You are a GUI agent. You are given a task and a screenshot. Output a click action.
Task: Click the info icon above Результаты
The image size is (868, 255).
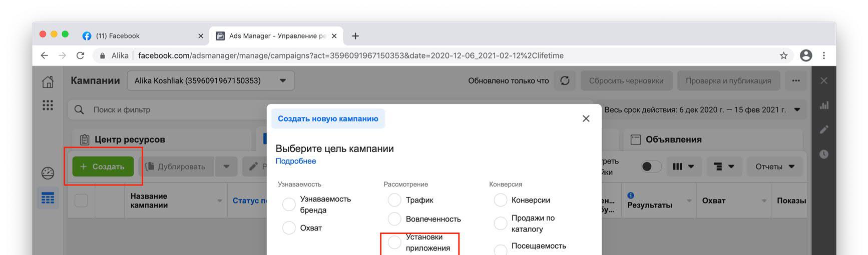tap(631, 195)
